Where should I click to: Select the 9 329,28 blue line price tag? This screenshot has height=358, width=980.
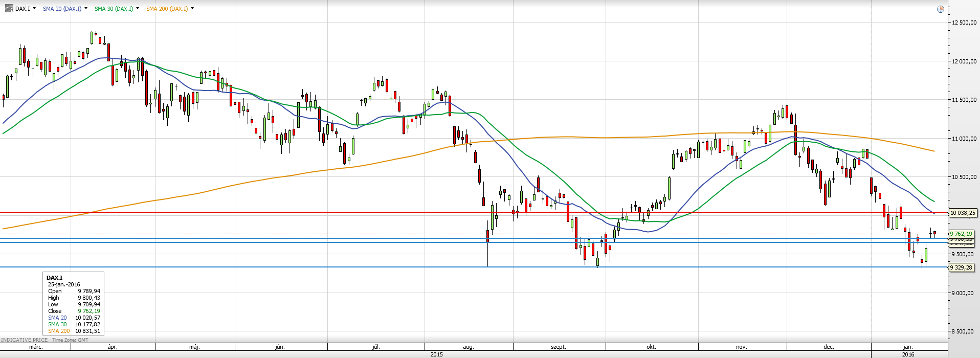point(961,267)
